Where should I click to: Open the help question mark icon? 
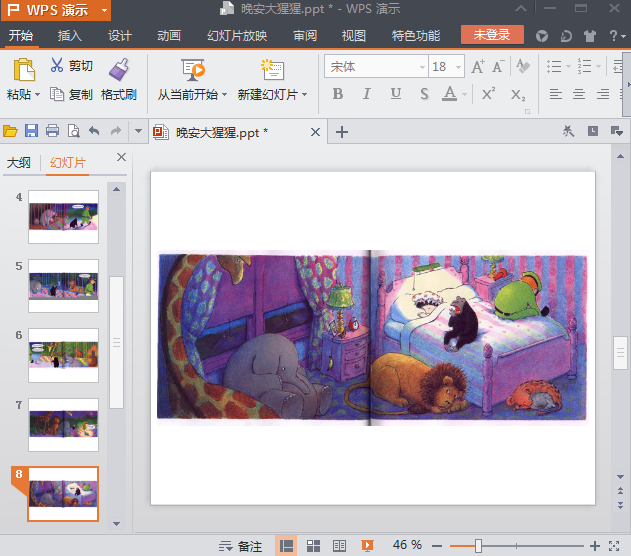613,36
